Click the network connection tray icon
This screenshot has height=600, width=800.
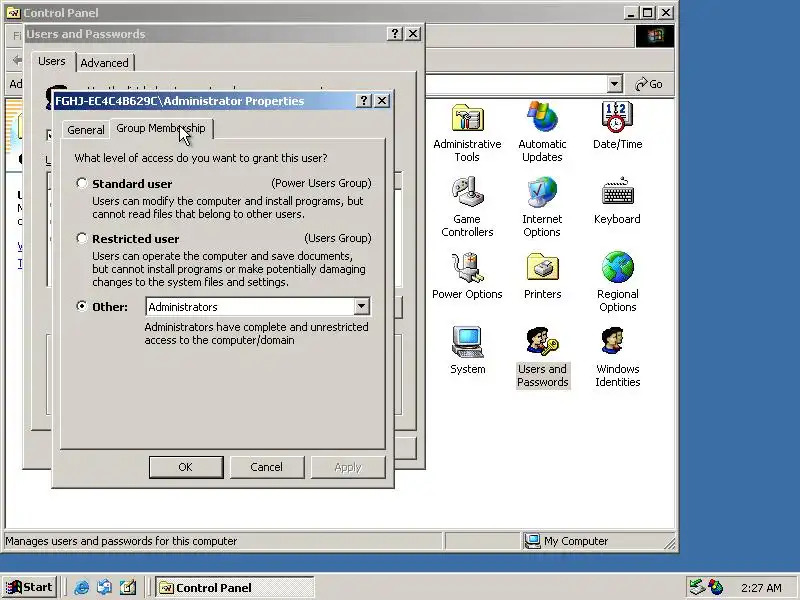[x=696, y=587]
